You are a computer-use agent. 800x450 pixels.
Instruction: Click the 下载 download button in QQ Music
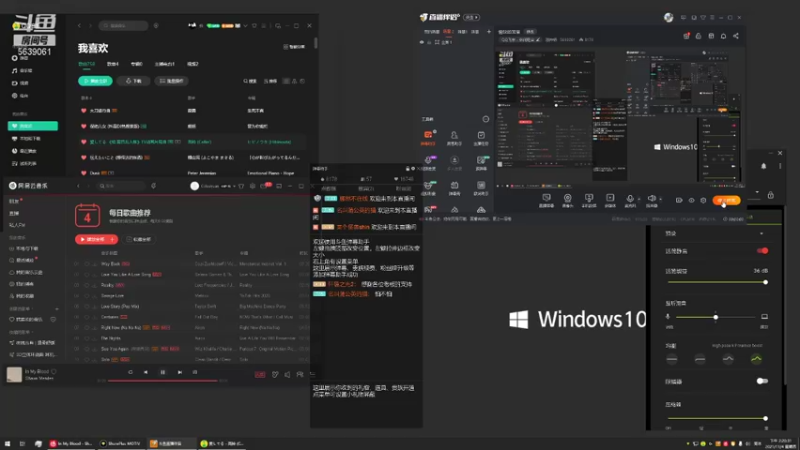134,81
